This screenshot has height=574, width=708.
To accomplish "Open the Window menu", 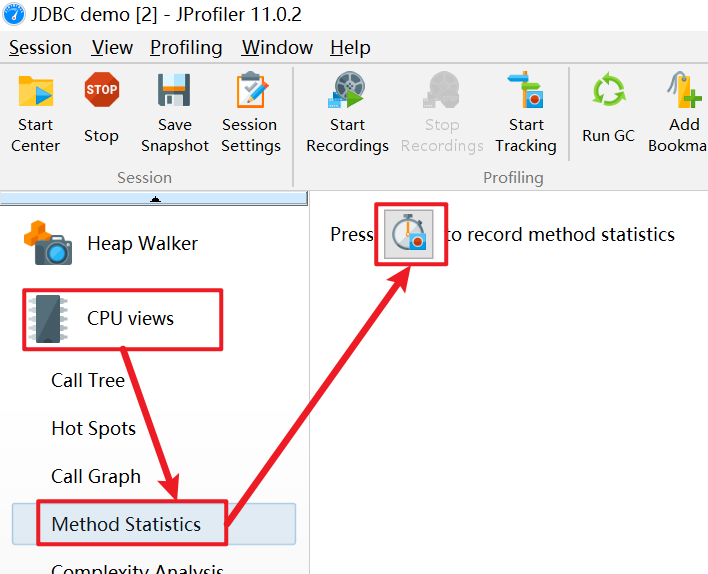I will click(277, 47).
